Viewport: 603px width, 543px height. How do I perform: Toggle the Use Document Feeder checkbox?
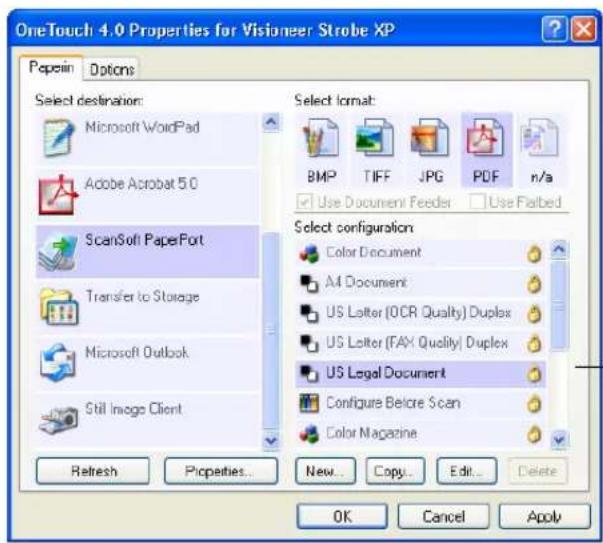304,202
